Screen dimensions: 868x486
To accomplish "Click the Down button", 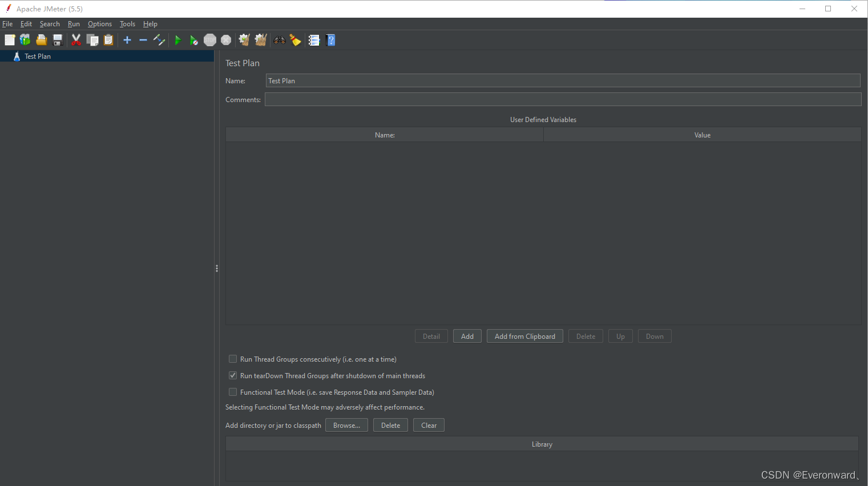I will point(655,336).
